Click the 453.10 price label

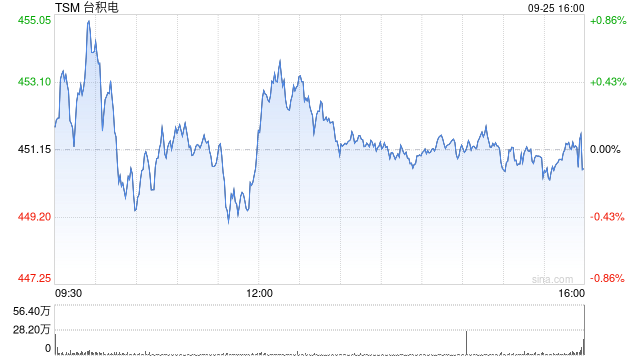[34, 82]
